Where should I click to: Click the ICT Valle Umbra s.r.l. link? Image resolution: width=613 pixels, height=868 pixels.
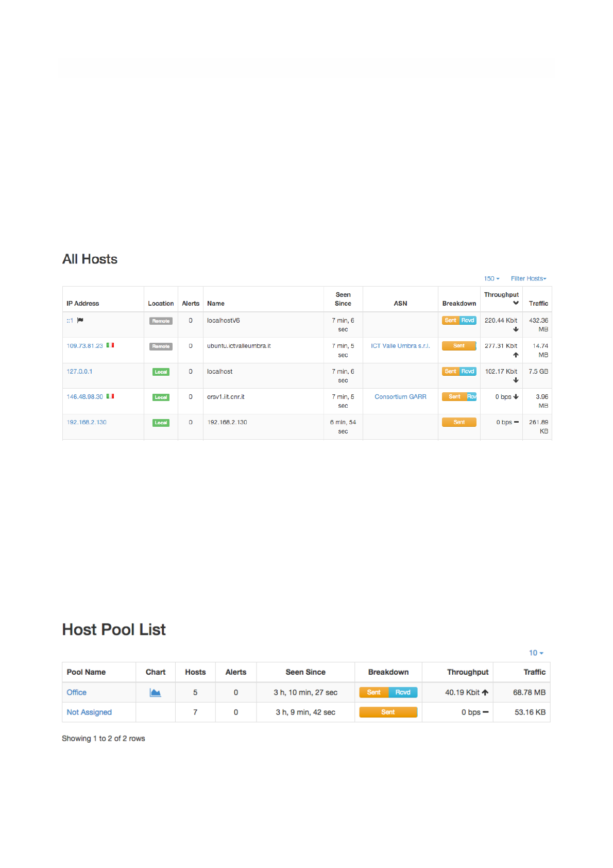(x=400, y=346)
